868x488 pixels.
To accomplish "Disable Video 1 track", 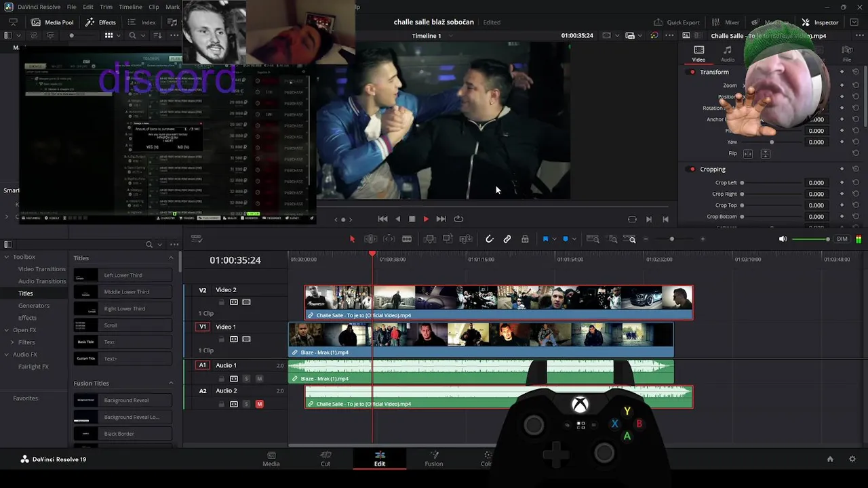I will click(246, 339).
